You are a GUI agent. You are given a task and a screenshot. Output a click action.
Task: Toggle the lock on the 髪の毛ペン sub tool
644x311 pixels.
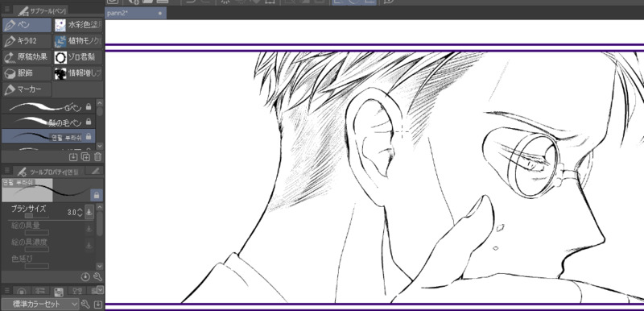coord(89,122)
